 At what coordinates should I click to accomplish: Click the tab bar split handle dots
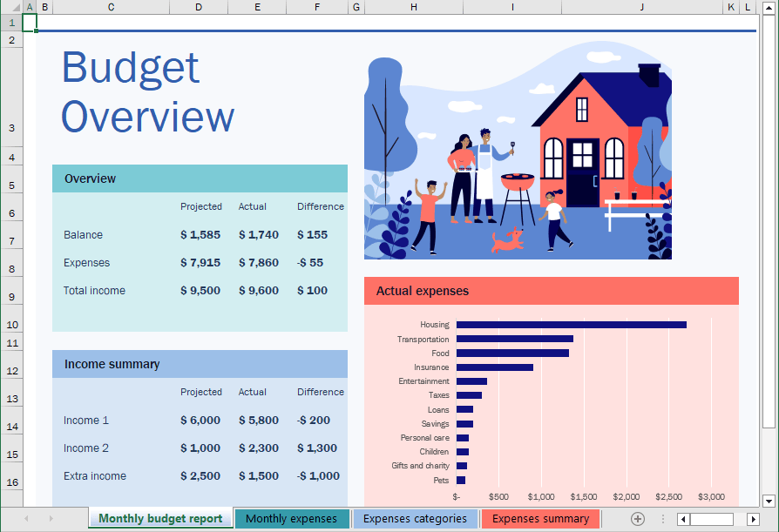tap(662, 519)
